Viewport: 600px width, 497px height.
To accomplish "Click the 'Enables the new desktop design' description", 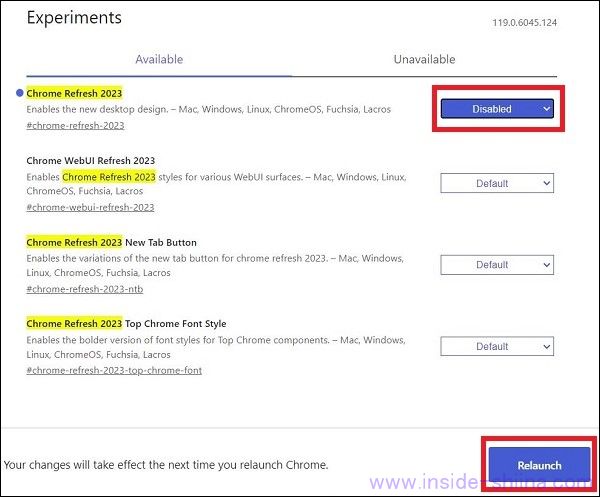I will click(x=209, y=109).
